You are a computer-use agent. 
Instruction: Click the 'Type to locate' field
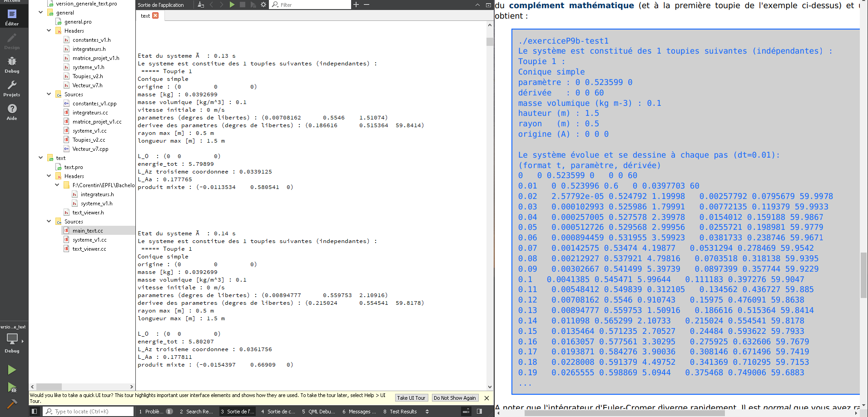click(89, 411)
